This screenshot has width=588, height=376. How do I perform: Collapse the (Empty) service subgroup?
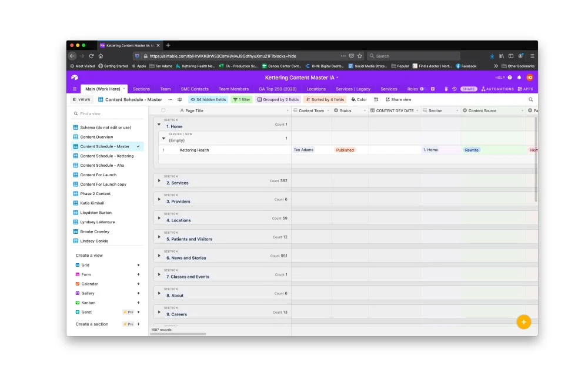coord(163,139)
